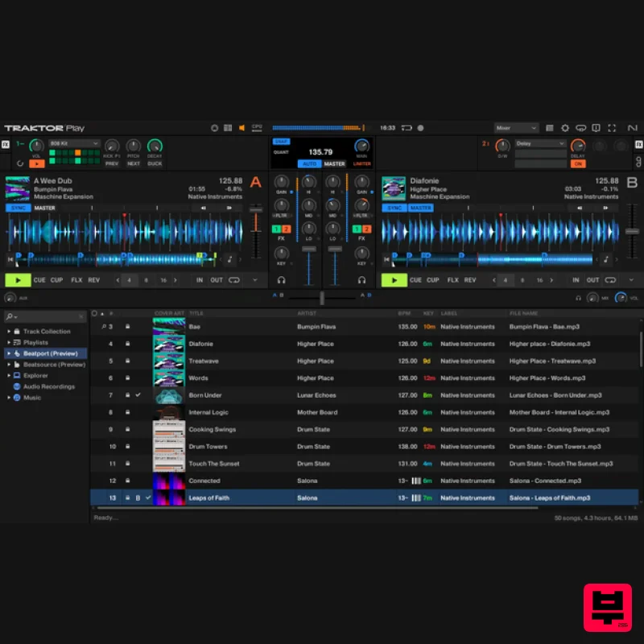Click the audio speaker indicator in header
Screen dimensions: 644x644
pyautogui.click(x=242, y=128)
